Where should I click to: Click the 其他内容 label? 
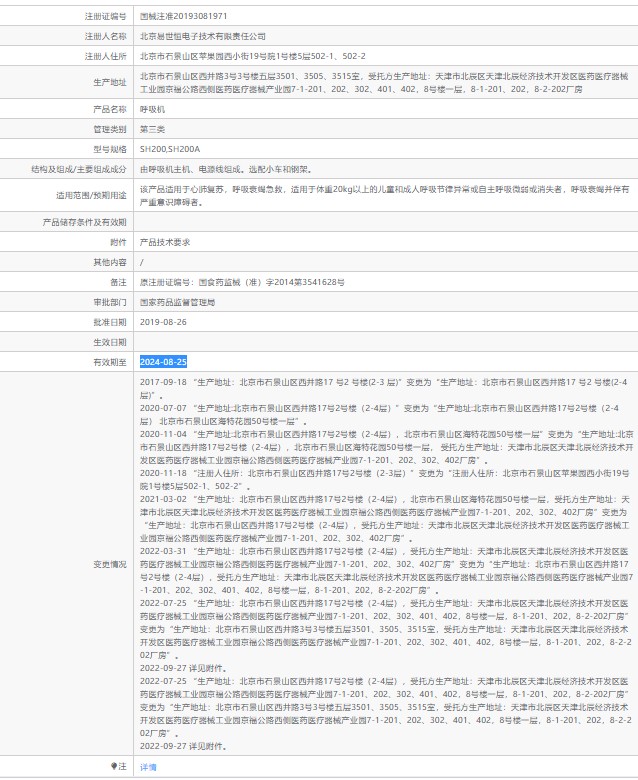110,262
